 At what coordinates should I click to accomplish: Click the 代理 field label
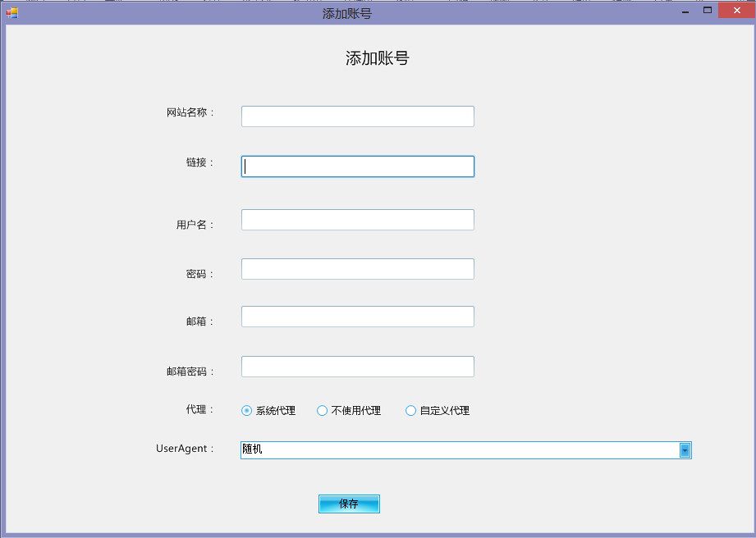click(x=198, y=410)
